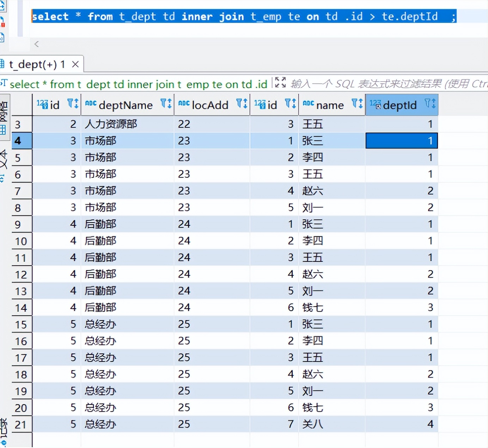
Task: Select row header number 3
Action: pyautogui.click(x=22, y=124)
